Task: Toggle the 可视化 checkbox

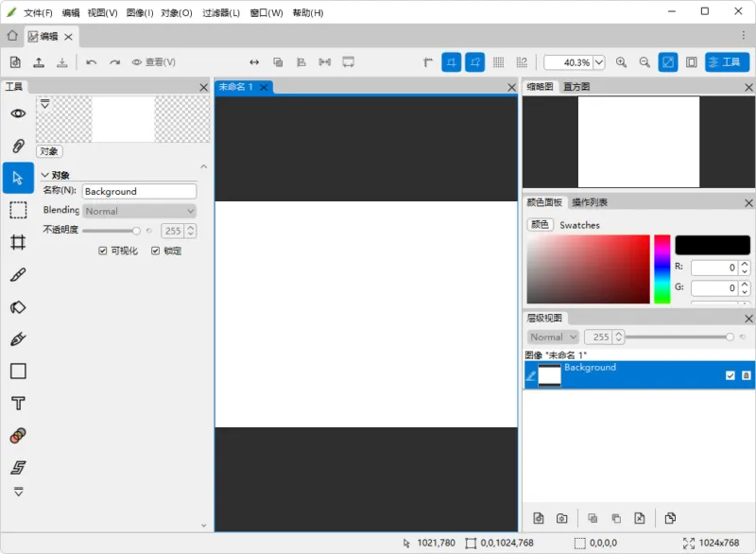Action: 102,251
